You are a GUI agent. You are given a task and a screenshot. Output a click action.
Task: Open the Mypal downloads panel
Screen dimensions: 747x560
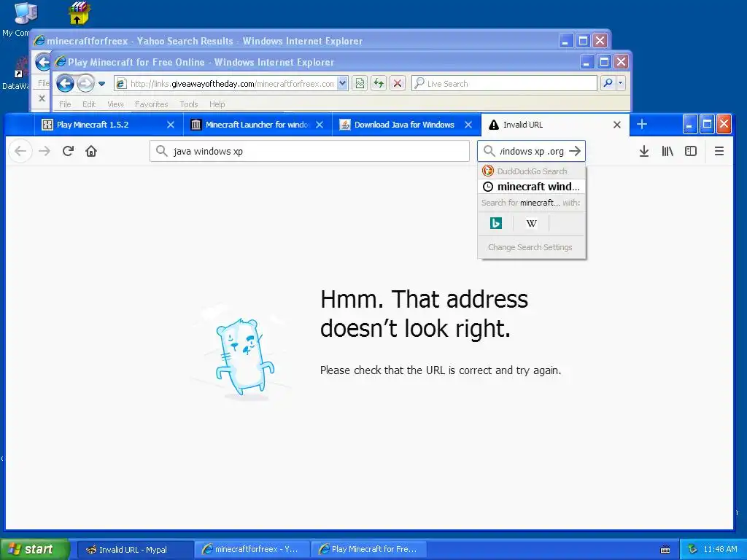pyautogui.click(x=644, y=152)
